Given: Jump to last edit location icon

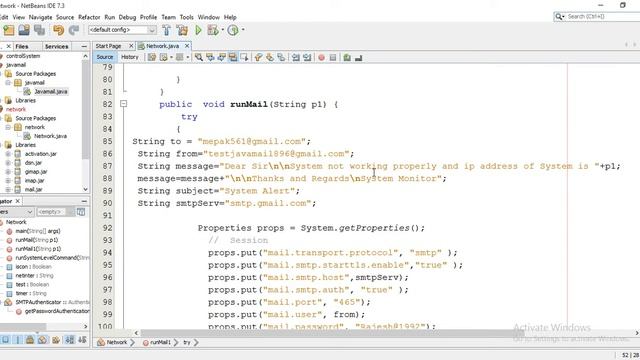Looking at the screenshot, I should pyautogui.click(x=152, y=58).
